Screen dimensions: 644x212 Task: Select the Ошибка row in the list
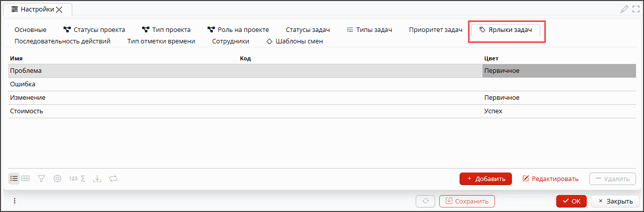pyautogui.click(x=322, y=84)
